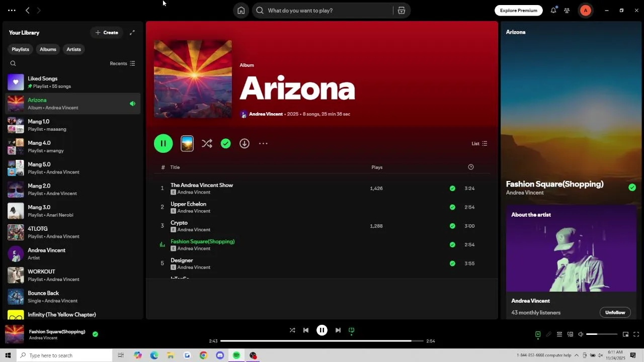644x362 pixels.
Task: Toggle shuffle in the bottom player bar
Action: point(292,330)
